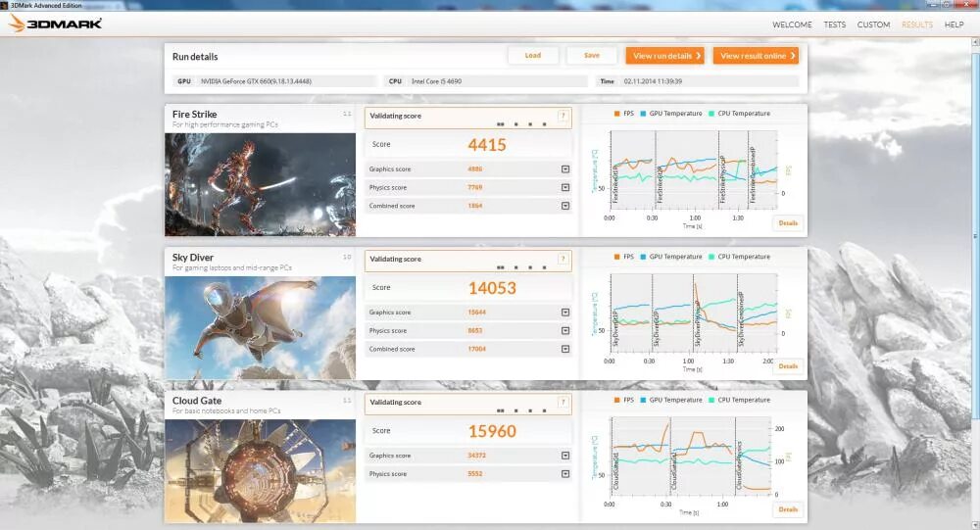
Task: Click Validating score bar in Sky Diver panel
Action: (x=468, y=261)
